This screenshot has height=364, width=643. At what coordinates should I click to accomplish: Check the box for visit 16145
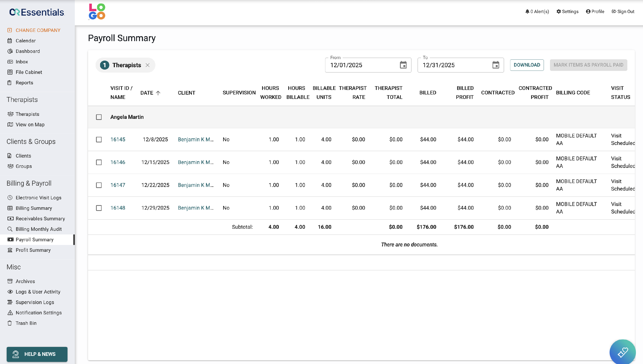[99, 140]
